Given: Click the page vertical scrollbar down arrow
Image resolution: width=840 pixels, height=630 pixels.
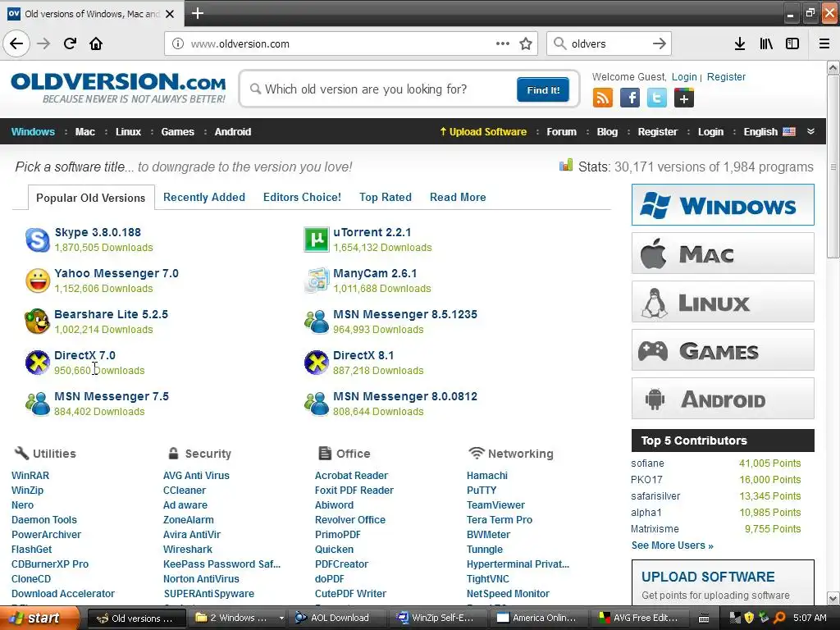Looking at the screenshot, I should (x=833, y=598).
